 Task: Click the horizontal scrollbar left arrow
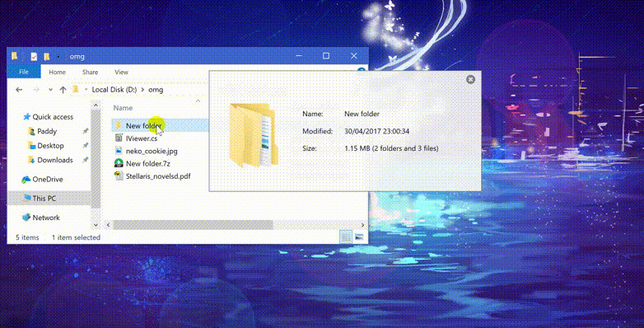[x=108, y=225]
